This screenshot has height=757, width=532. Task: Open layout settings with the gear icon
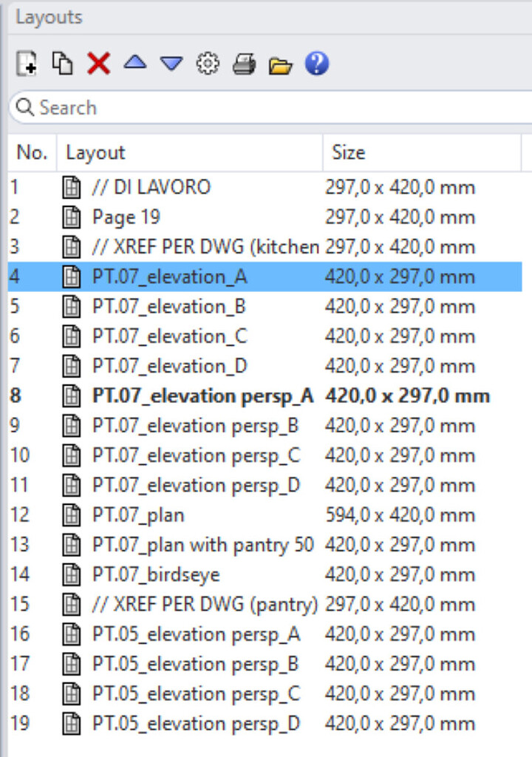coord(208,64)
